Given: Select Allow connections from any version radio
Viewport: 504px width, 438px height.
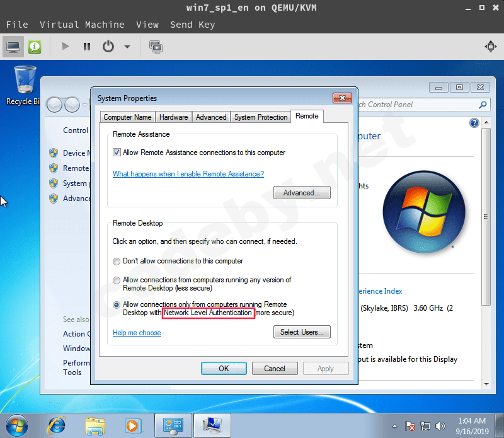Looking at the screenshot, I should (x=117, y=280).
